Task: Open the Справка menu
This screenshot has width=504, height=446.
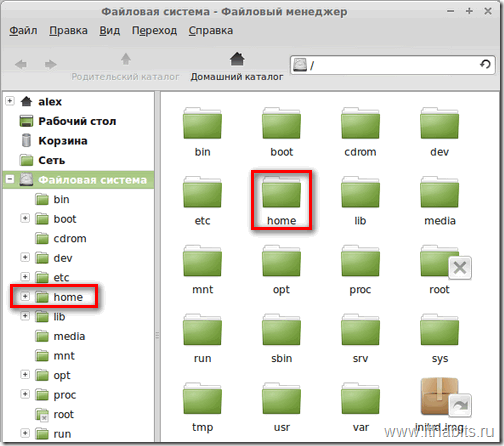Action: pos(211,31)
